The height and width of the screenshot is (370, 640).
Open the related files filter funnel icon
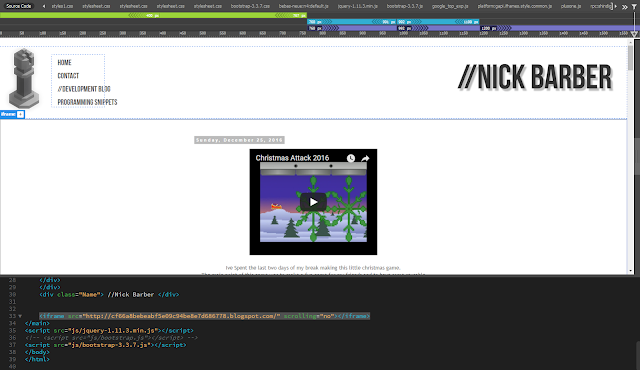pyautogui.click(x=634, y=7)
